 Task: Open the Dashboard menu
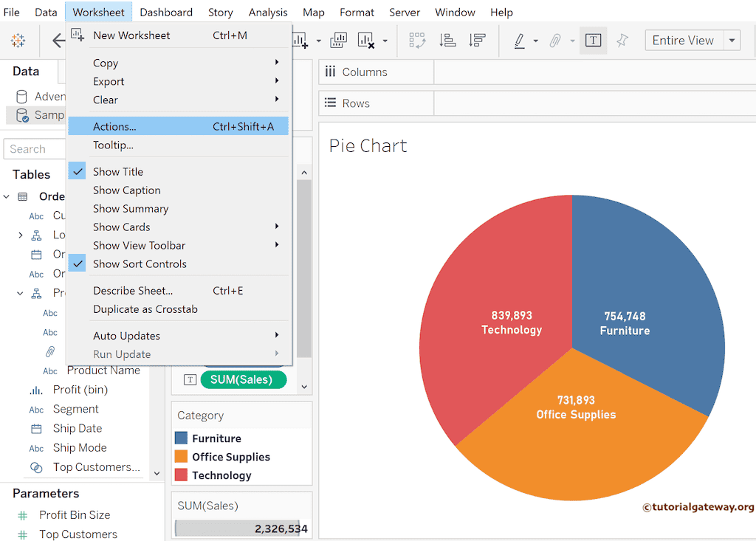click(x=166, y=12)
